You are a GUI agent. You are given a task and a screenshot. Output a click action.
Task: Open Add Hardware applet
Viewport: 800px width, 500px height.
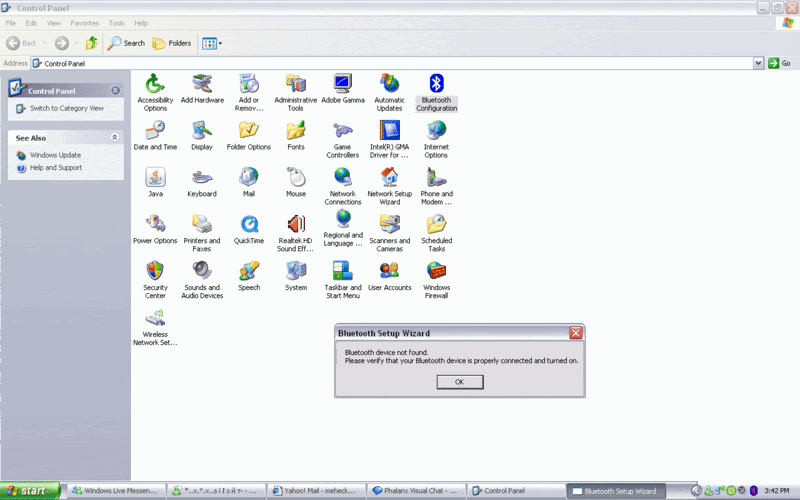click(x=202, y=89)
